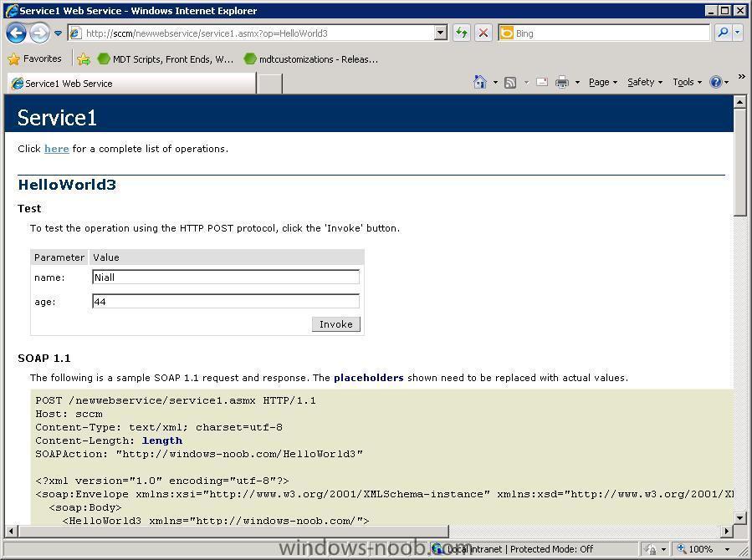Viewport: 752px width, 560px height.
Task: Open a new blank tab
Action: 270,84
